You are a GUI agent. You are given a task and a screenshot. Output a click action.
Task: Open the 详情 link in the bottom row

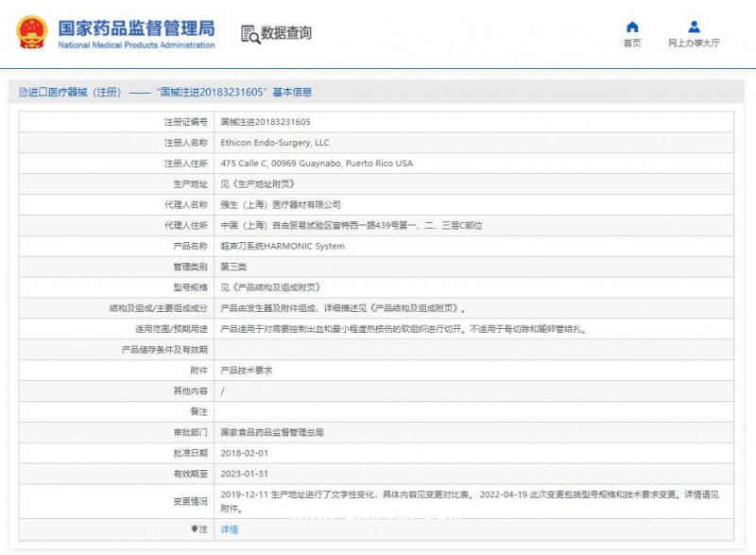click(x=231, y=528)
